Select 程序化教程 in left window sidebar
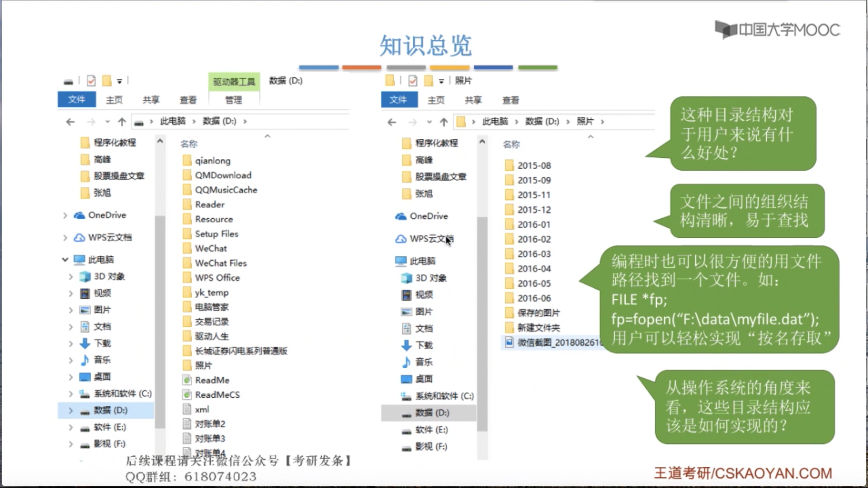Screen dimensions: 868x488 click(108, 143)
